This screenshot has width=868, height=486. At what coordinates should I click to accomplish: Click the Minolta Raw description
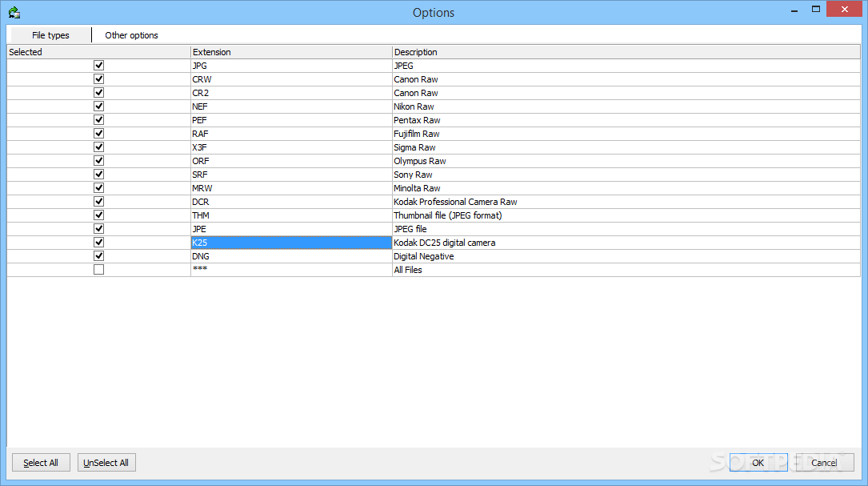pos(417,188)
